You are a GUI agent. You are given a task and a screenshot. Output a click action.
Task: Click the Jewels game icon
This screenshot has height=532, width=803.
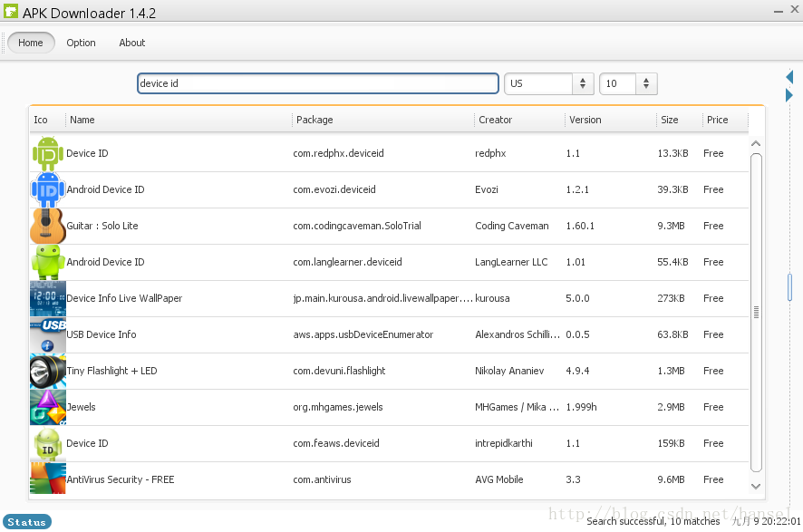(48, 408)
